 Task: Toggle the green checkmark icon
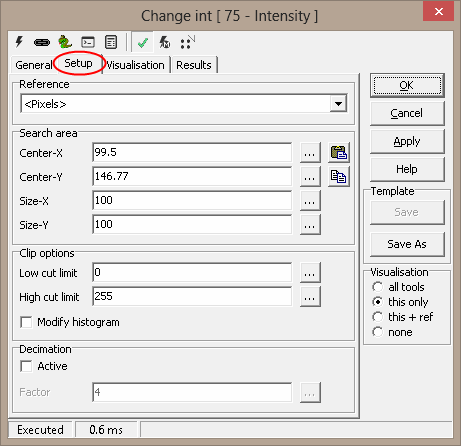143,42
